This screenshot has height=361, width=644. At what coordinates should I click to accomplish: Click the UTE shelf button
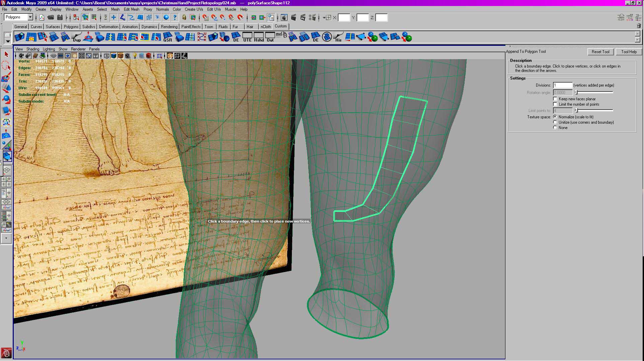(x=247, y=37)
